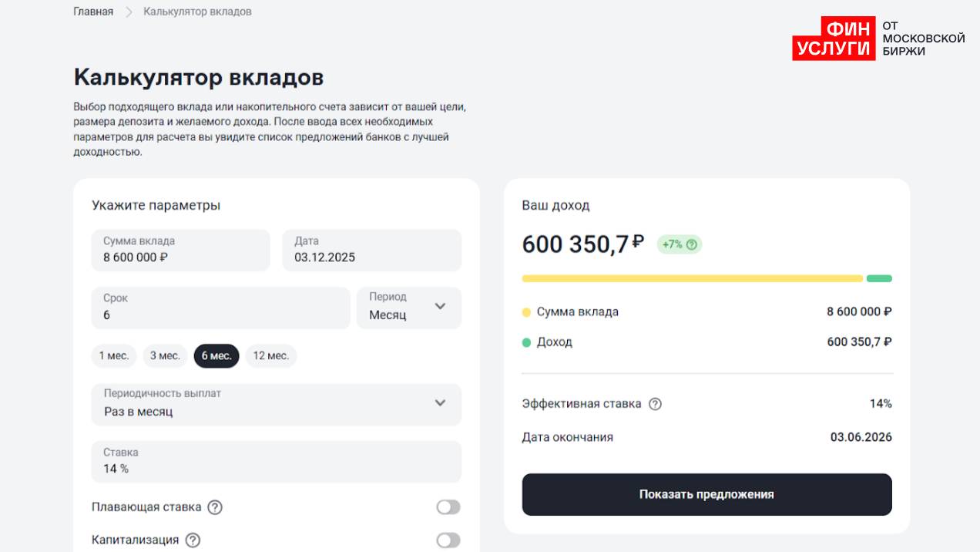Open the Период dropdown
This screenshot has width=980, height=552.
point(409,308)
